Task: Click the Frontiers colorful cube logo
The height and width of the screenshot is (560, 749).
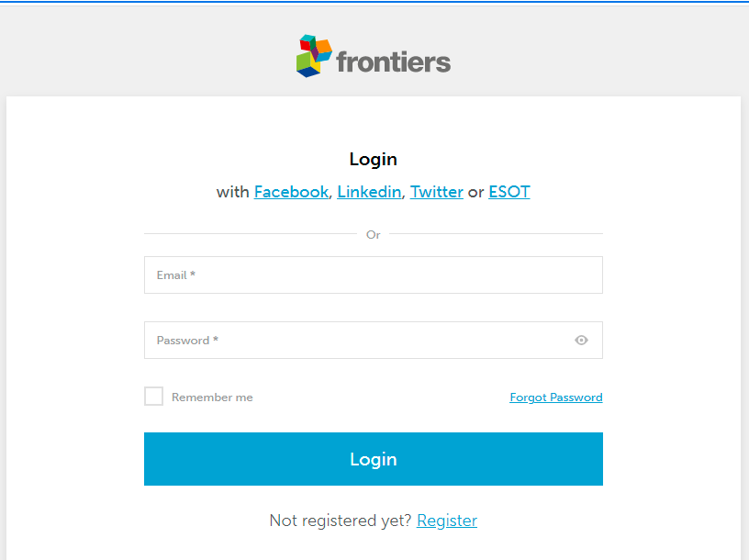Action: point(314,56)
